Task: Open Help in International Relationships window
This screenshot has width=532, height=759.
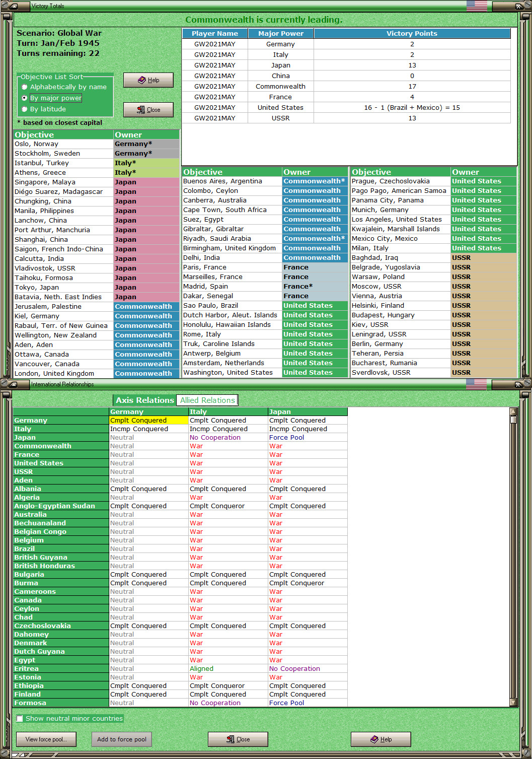Action: (x=381, y=739)
